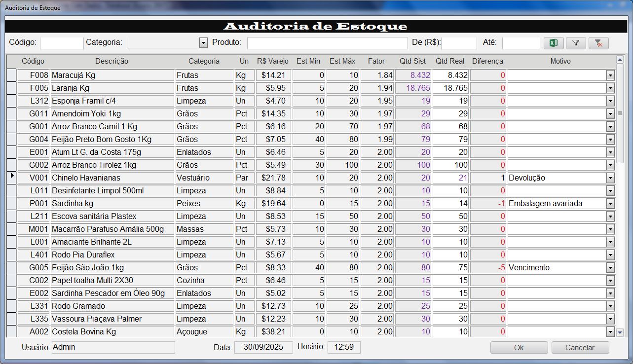Open the Categoria filter dropdown
The image size is (633, 364).
point(203,43)
